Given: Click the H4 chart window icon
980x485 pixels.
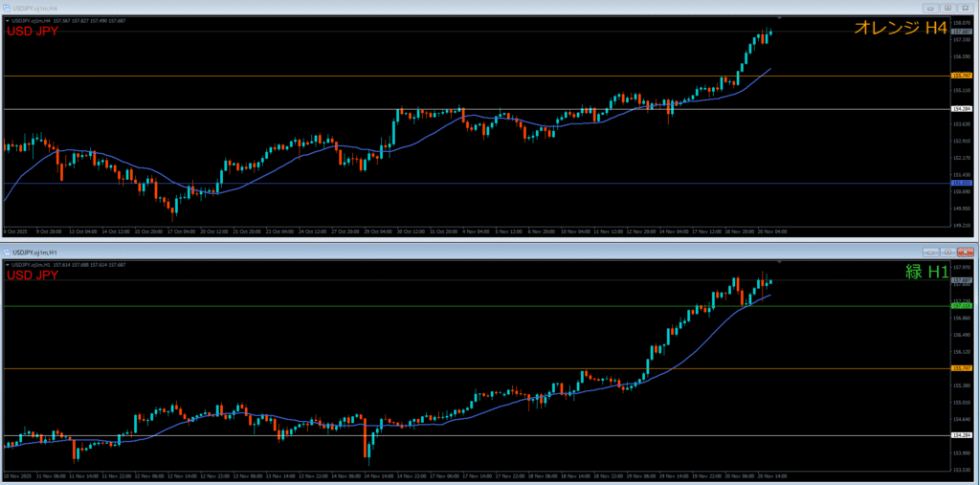Looking at the screenshot, I should [x=8, y=6].
